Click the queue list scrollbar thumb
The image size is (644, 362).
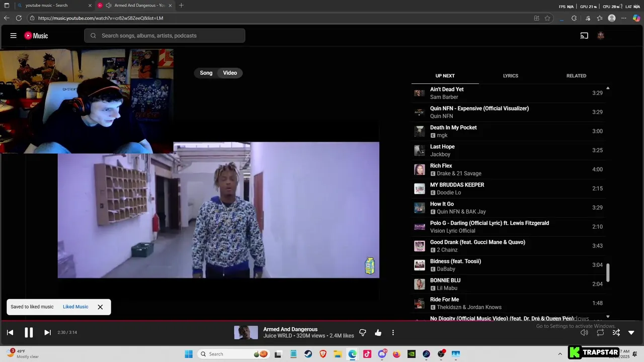[x=608, y=273]
